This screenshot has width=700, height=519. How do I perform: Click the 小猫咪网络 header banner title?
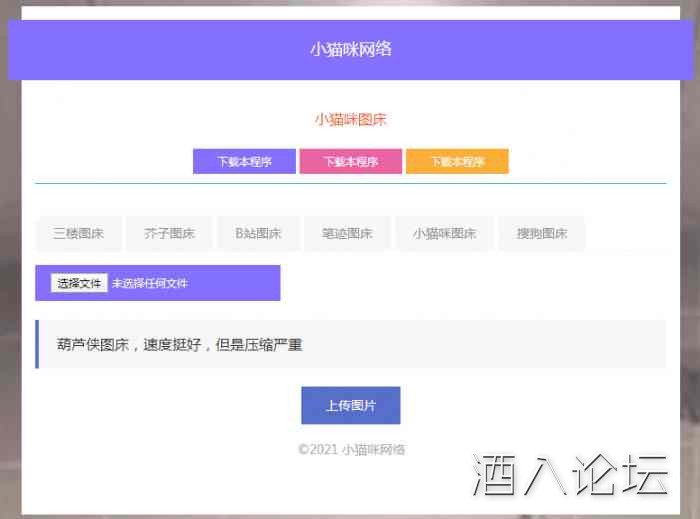click(350, 49)
